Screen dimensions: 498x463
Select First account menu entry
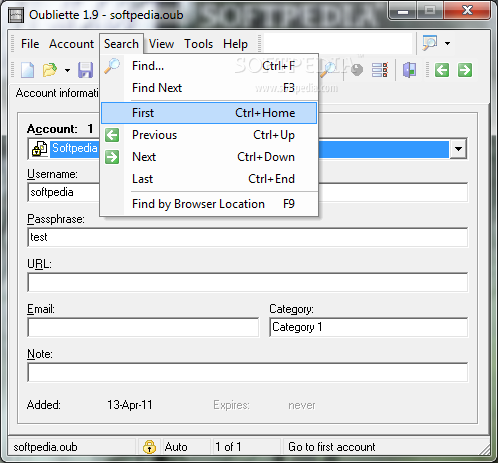(x=209, y=113)
